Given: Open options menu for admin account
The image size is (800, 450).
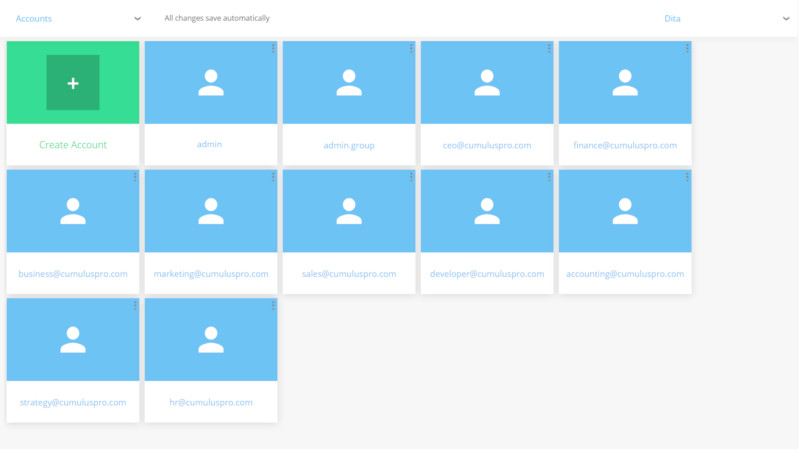Looking at the screenshot, I should pos(273,48).
